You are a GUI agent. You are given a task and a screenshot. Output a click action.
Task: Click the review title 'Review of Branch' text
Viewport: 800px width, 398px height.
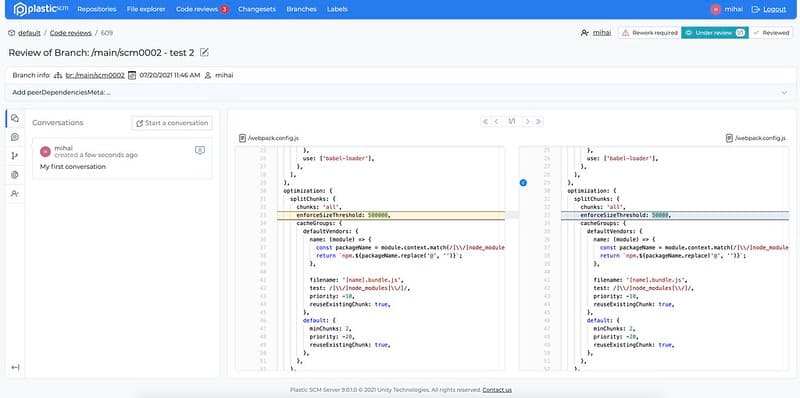click(102, 53)
